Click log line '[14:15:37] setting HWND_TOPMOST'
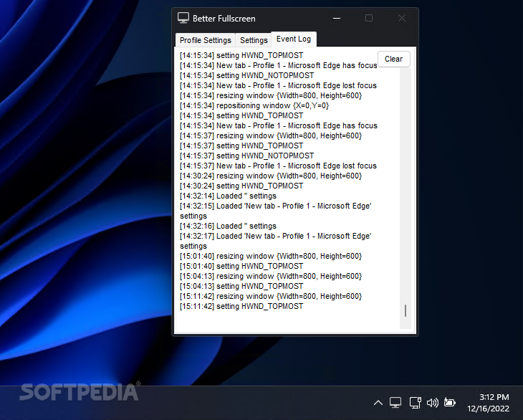The image size is (523, 420). click(x=241, y=145)
